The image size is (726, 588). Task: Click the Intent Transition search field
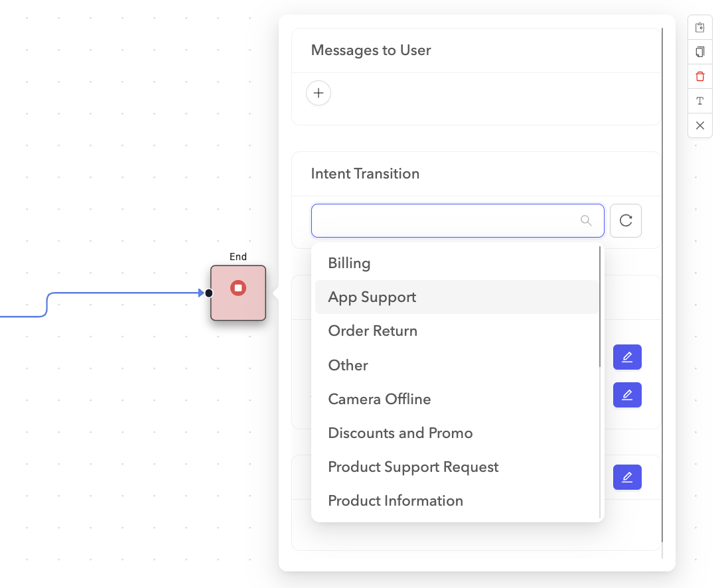click(445, 220)
